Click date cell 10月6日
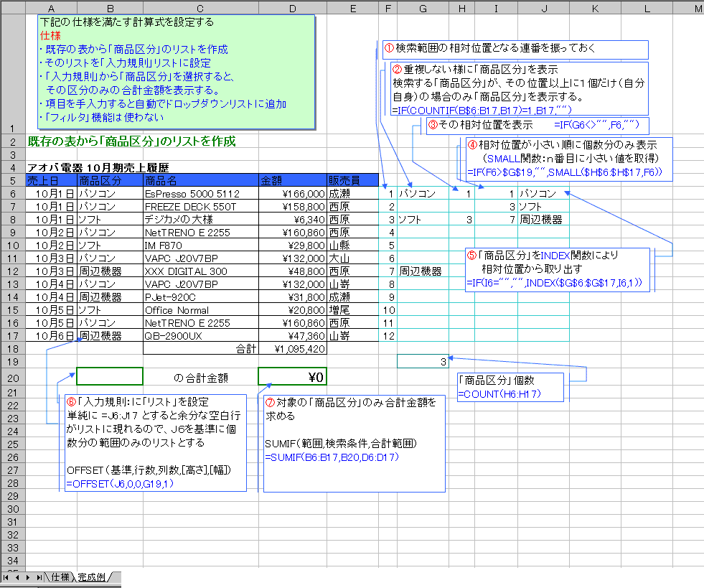704x588 pixels. point(51,336)
